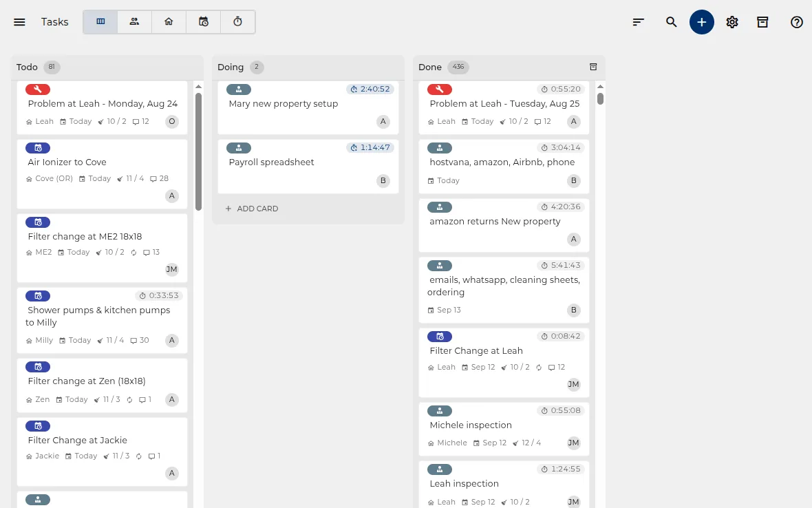Open the amazon returns New property card
The width and height of the screenshot is (812, 508).
pyautogui.click(x=504, y=225)
